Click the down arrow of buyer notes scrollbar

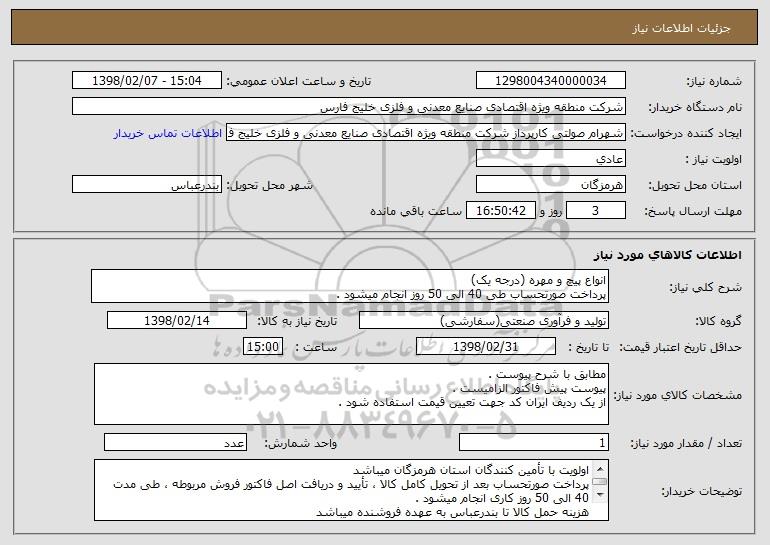(600, 495)
